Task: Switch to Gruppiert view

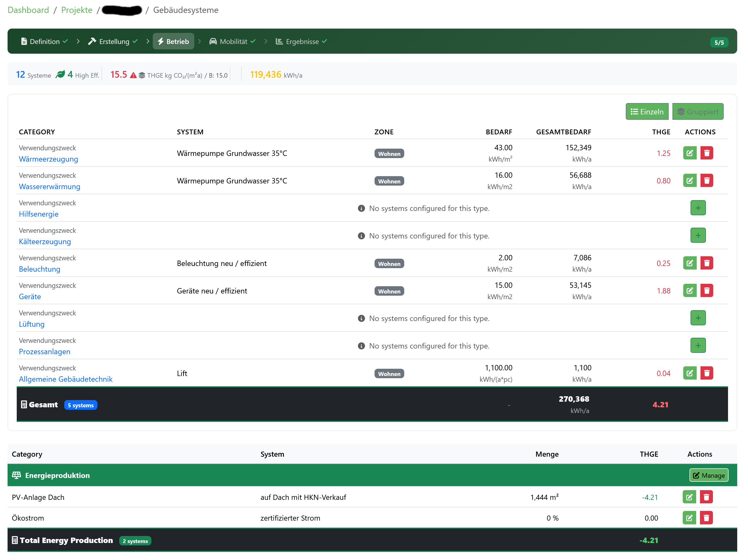Action: (698, 111)
